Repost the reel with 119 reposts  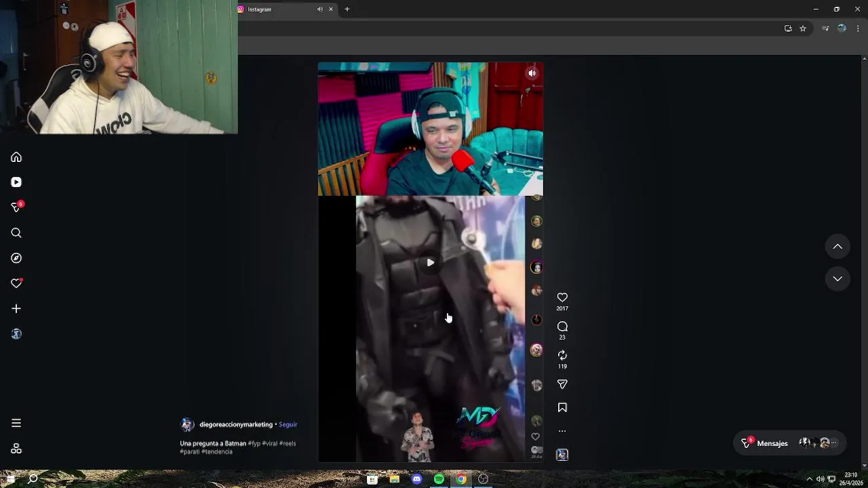562,355
